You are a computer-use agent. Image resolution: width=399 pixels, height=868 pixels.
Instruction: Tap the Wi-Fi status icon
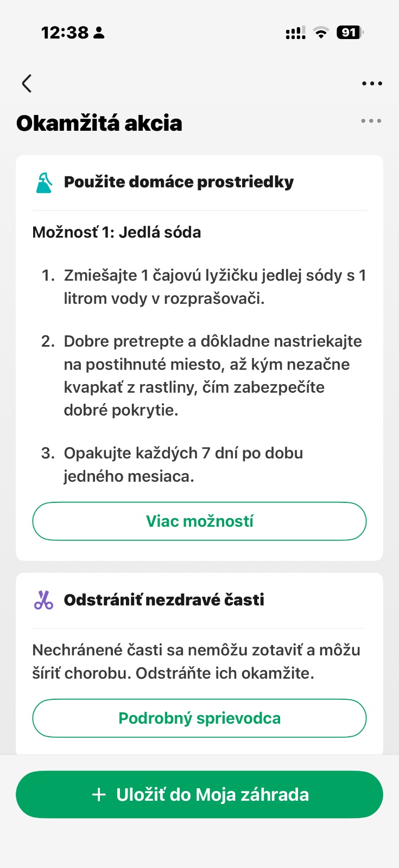pyautogui.click(x=321, y=33)
